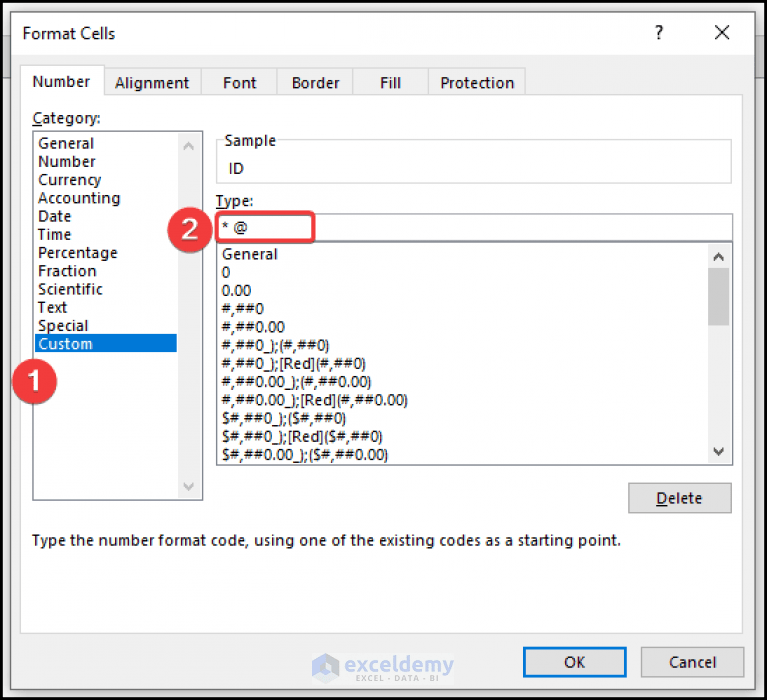Open the Font tab
767x700 pixels.
[x=239, y=82]
